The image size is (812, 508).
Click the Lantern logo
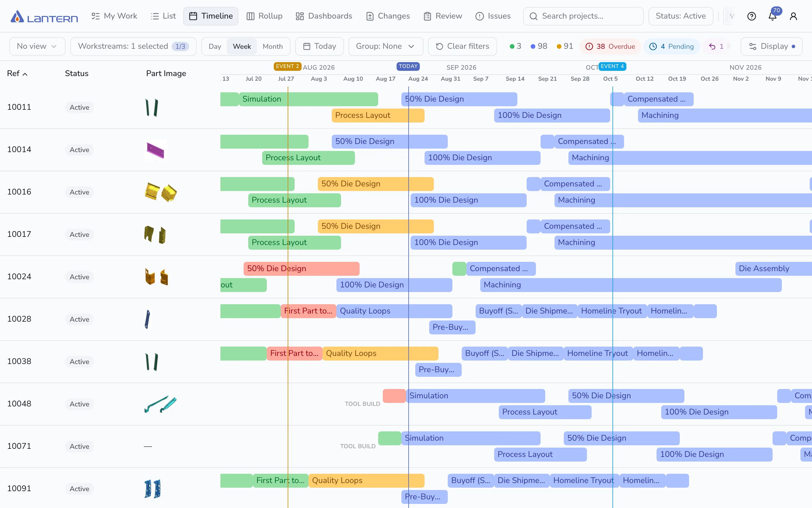click(x=44, y=17)
